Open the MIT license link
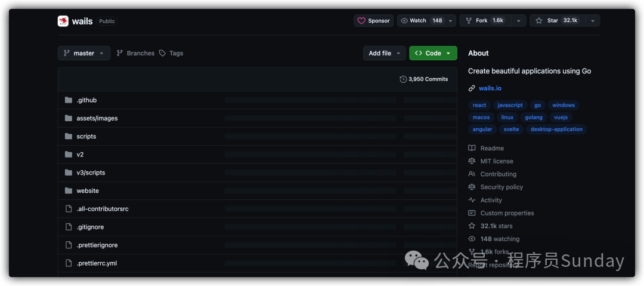Screen dimensions: 644x286 (497, 161)
